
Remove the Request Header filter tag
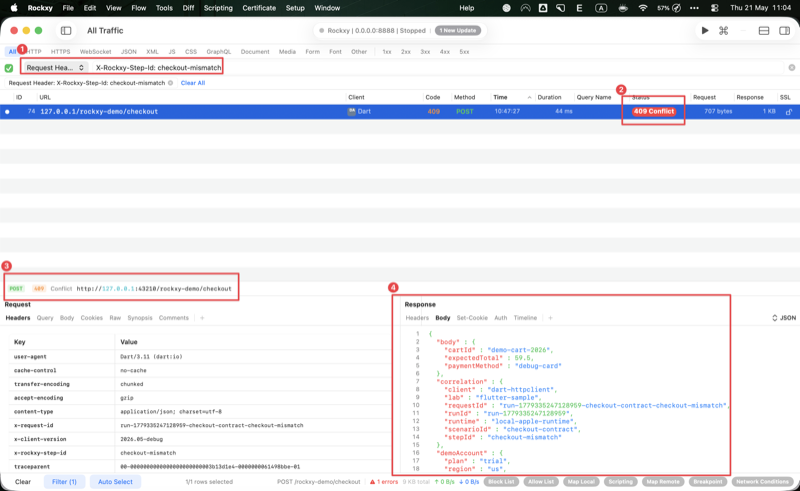170,83
